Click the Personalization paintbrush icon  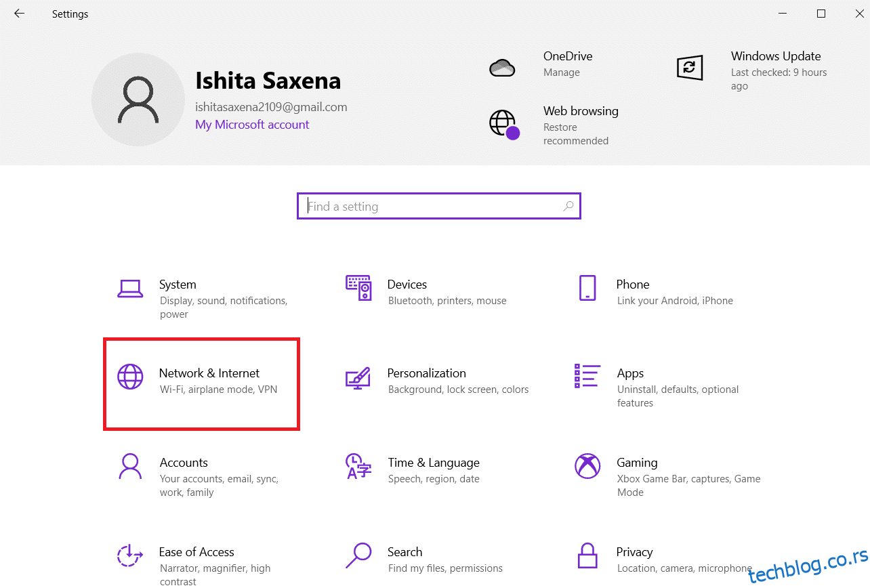point(358,377)
